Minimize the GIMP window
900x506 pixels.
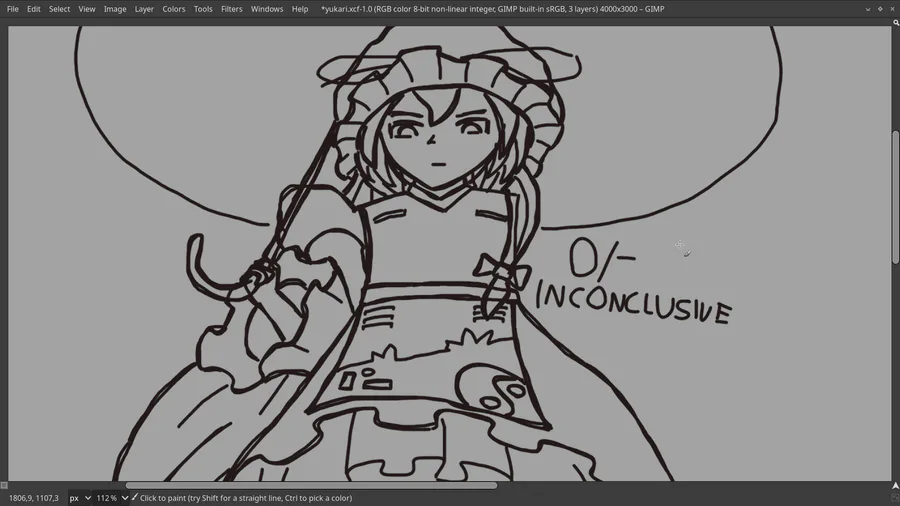click(x=868, y=9)
